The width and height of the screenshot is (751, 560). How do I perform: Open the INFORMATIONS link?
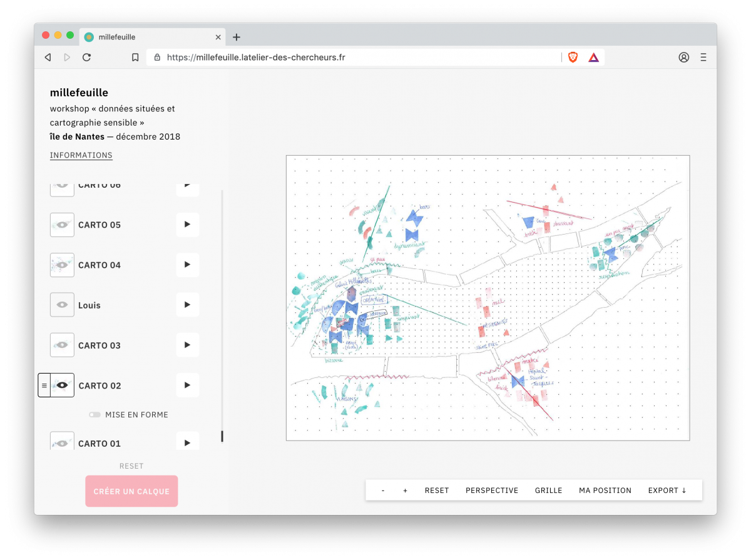(81, 155)
